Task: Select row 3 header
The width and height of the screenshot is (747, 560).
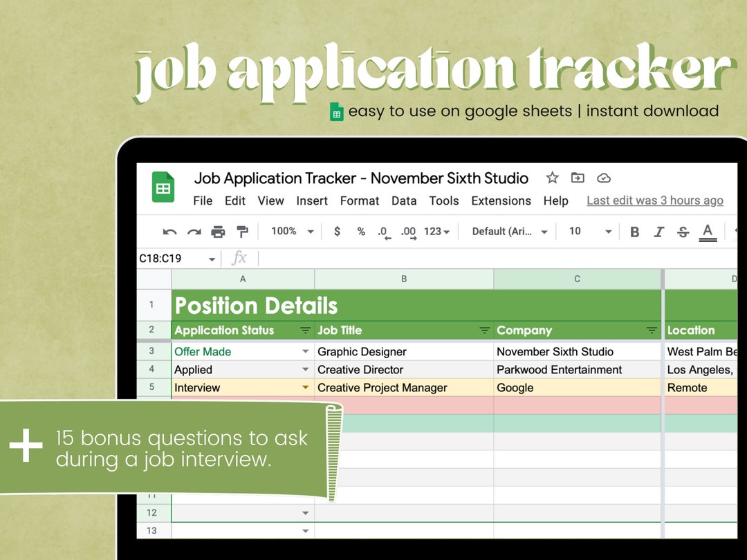Action: tap(154, 351)
